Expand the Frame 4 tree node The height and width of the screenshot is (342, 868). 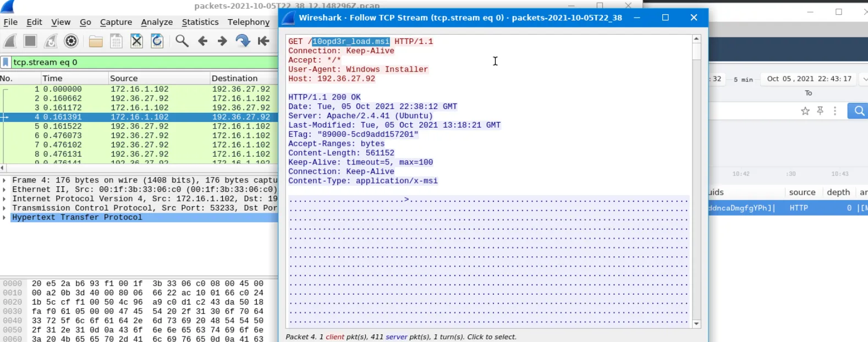(4, 180)
